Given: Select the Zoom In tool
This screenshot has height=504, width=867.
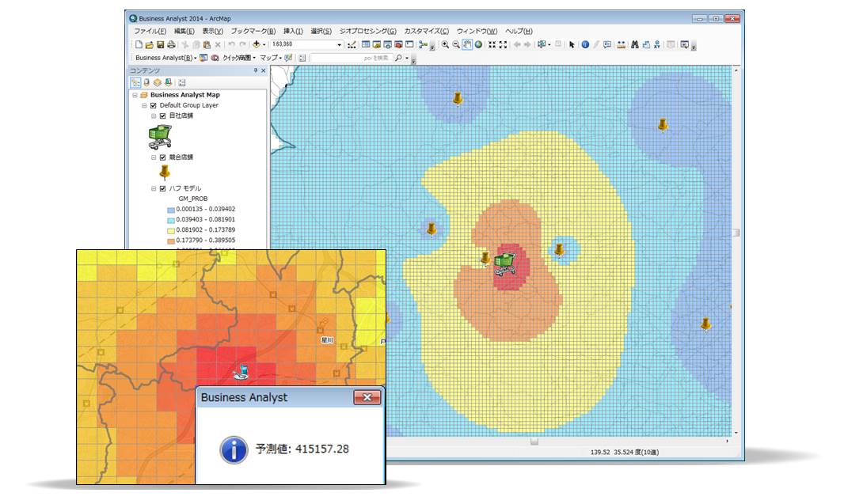Looking at the screenshot, I should 445,45.
